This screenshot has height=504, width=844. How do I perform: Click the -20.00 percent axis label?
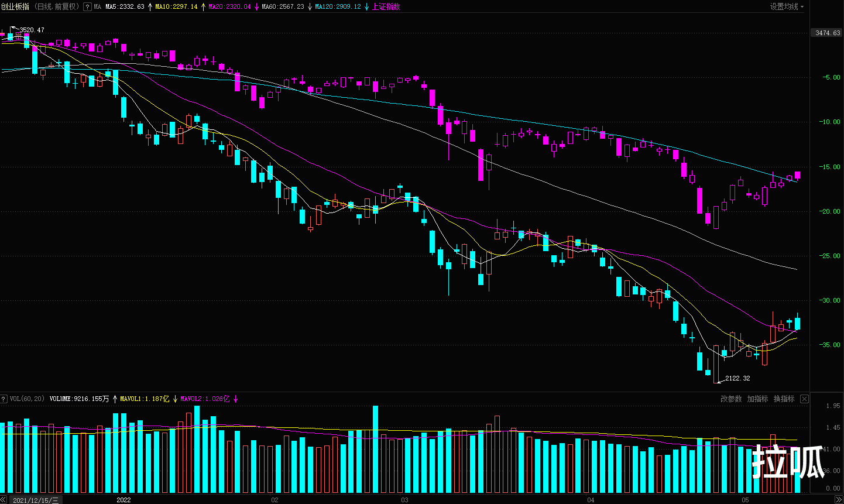click(830, 211)
